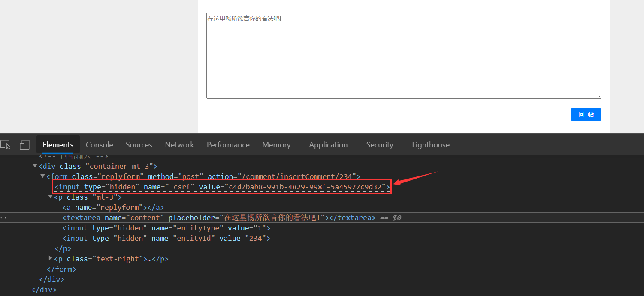Toggle the device emulation toolbar
644x296 pixels.
(x=24, y=145)
